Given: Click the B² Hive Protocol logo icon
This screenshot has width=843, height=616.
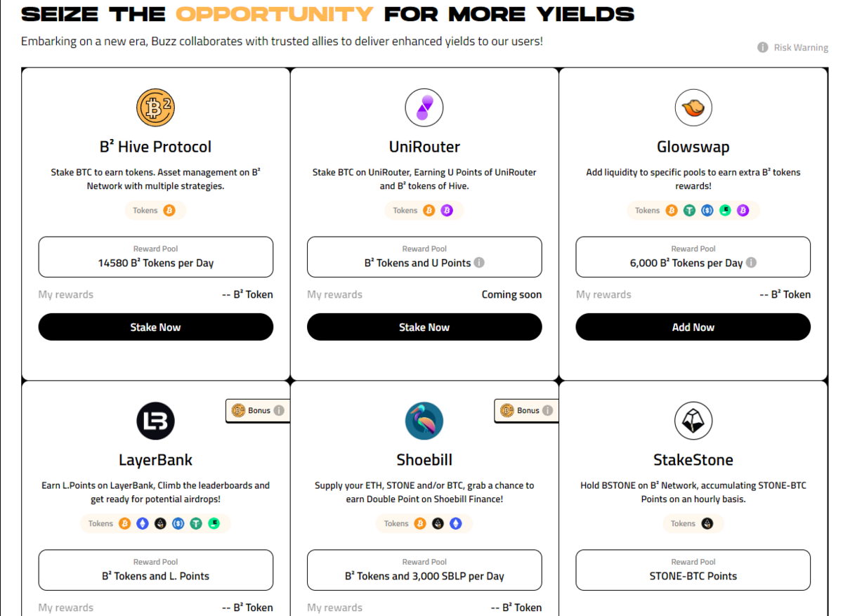Looking at the screenshot, I should [155, 107].
